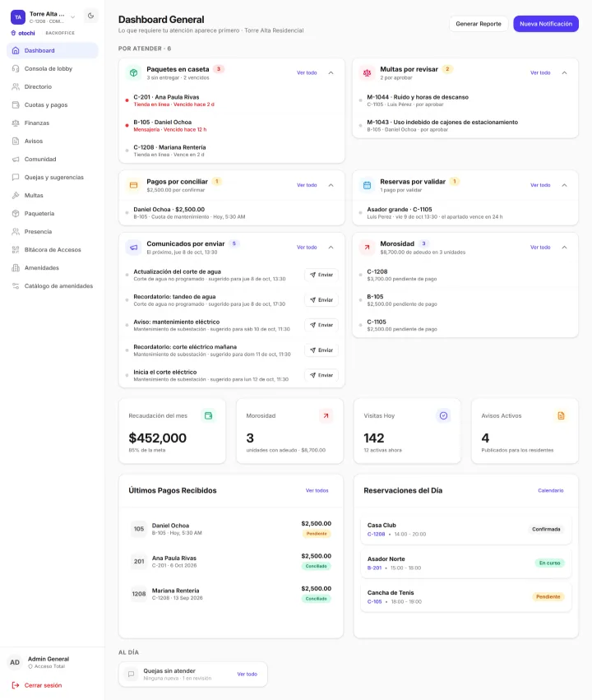
Task: Select Avisos in the sidebar
Action: (x=53, y=141)
